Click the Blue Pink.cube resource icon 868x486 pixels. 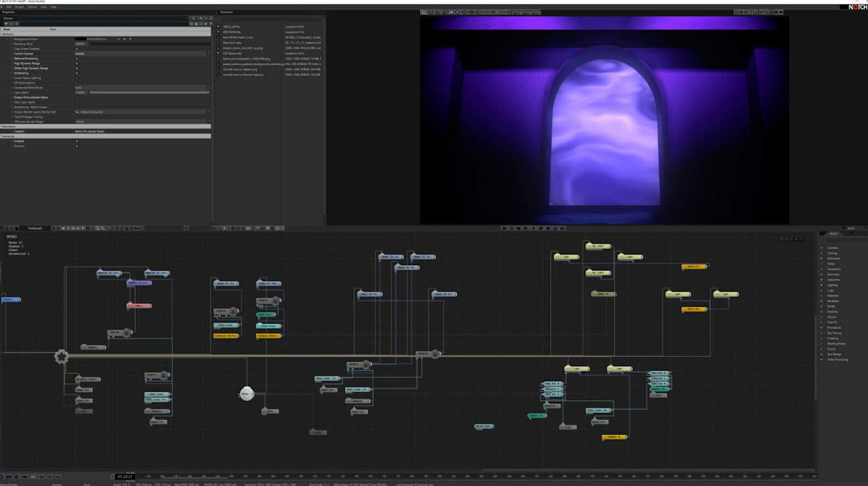tap(218, 43)
